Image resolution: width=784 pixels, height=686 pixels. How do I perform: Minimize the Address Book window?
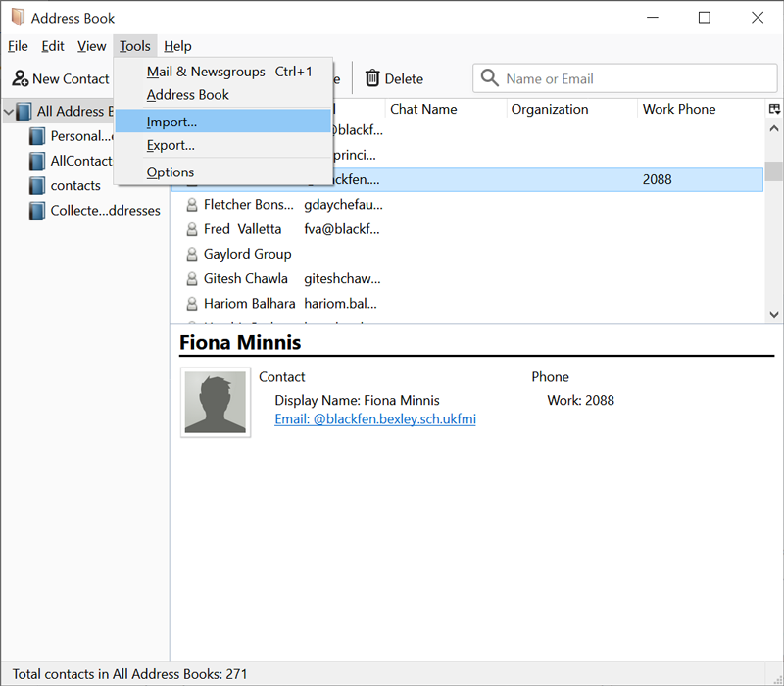tap(652, 18)
